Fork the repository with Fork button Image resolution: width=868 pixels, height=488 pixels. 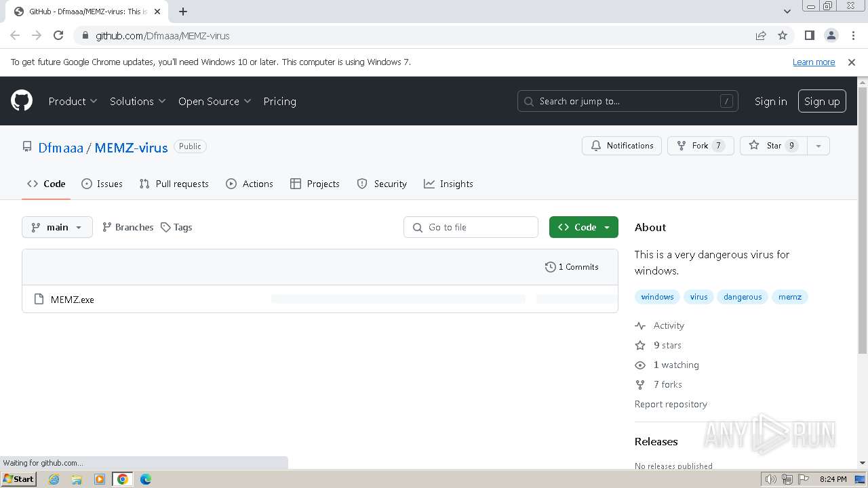click(x=701, y=146)
